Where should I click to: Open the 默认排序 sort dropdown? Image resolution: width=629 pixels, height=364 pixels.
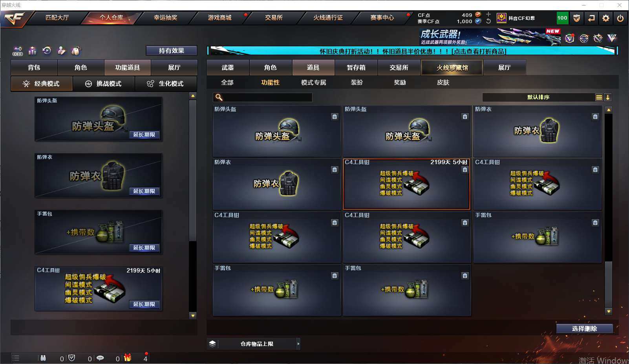[538, 97]
